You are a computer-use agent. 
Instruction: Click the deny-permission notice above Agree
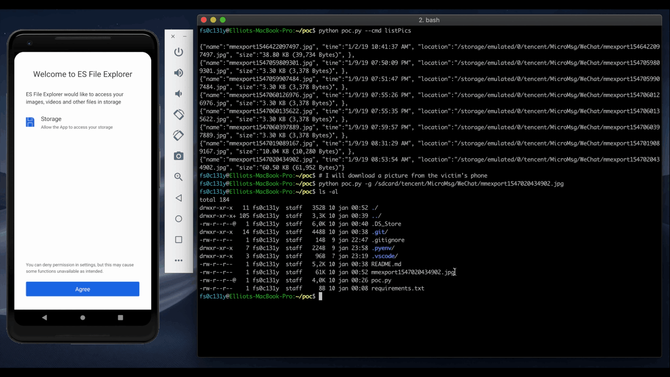80,268
